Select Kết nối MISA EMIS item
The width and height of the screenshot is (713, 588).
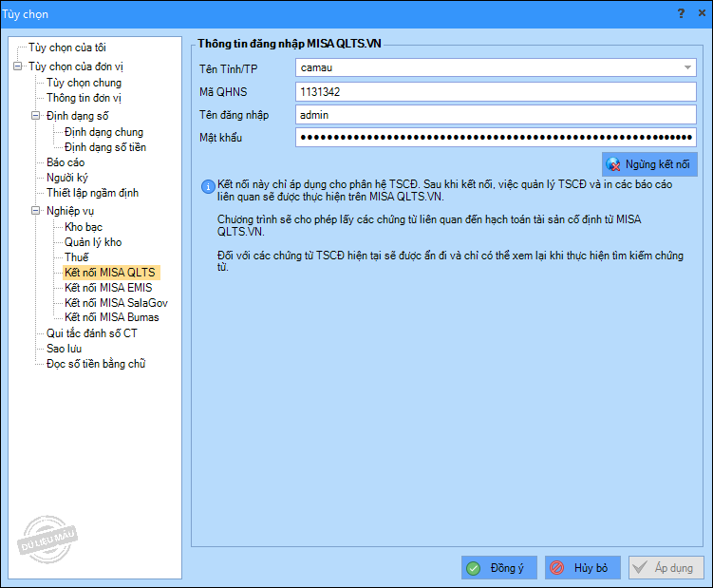coord(108,288)
